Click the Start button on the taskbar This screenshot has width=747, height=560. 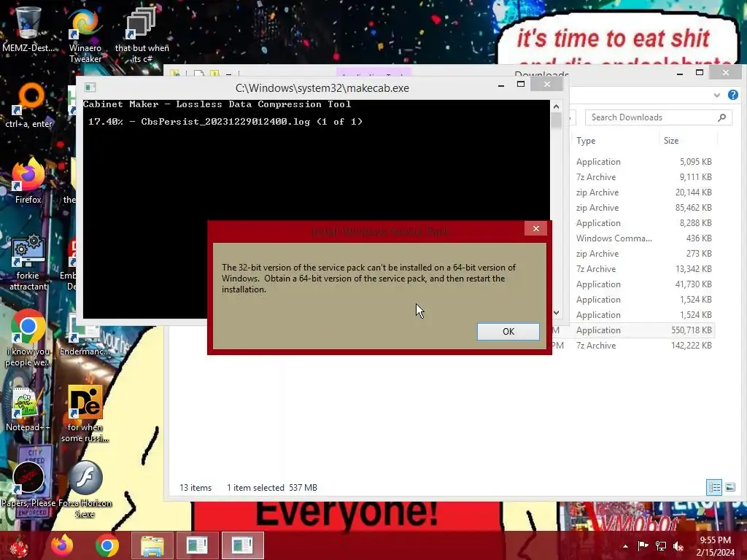(19, 545)
